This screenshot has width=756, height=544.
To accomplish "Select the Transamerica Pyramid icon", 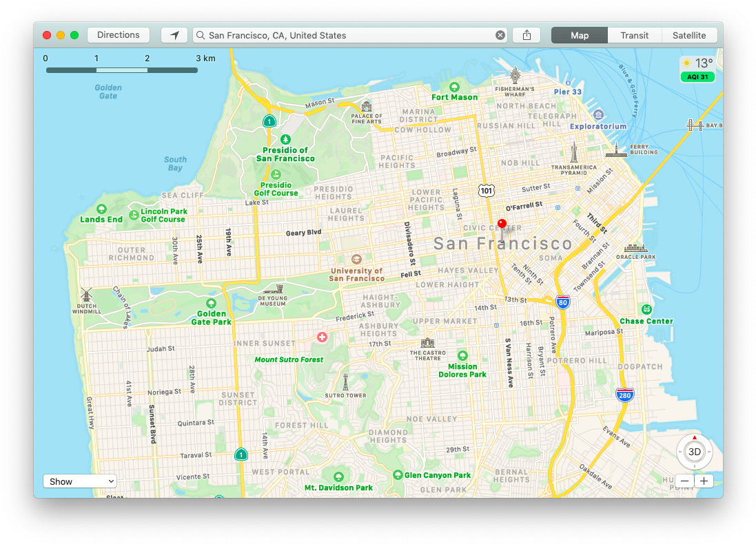I will (574, 153).
